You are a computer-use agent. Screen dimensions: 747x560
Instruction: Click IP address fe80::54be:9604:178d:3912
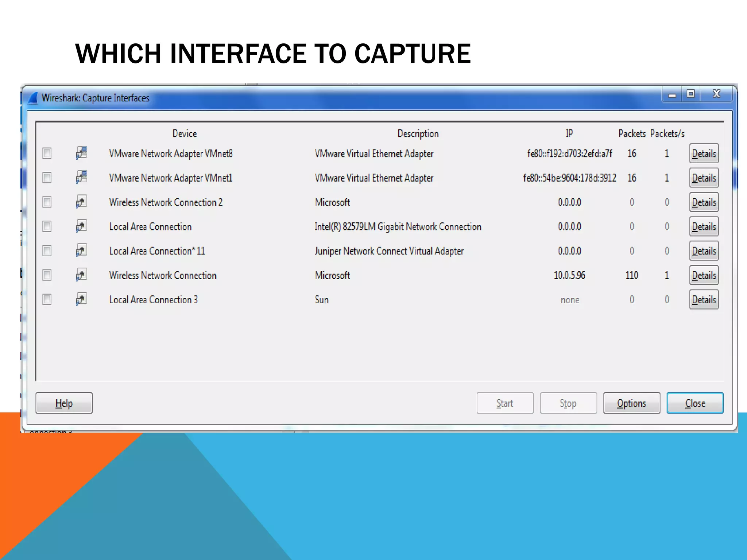point(570,178)
